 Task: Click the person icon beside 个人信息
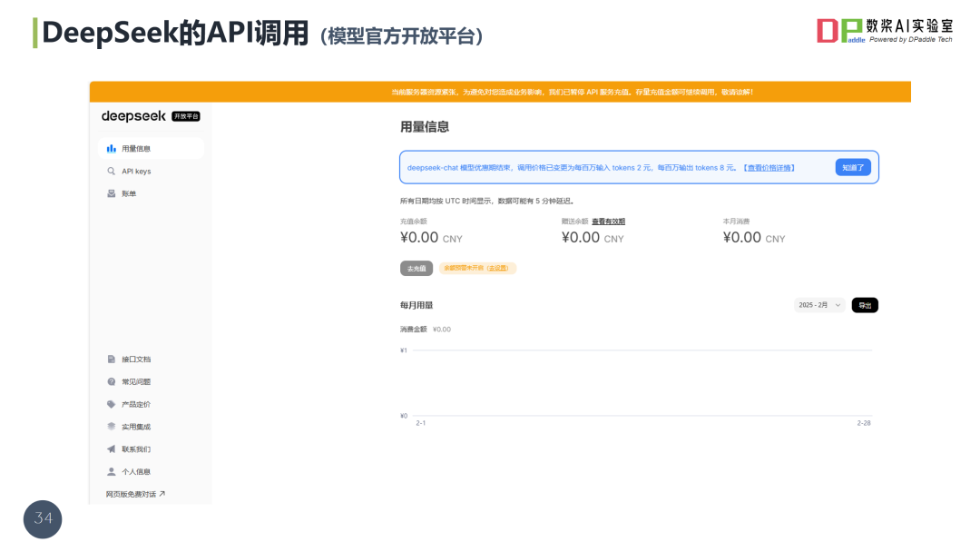(x=112, y=471)
